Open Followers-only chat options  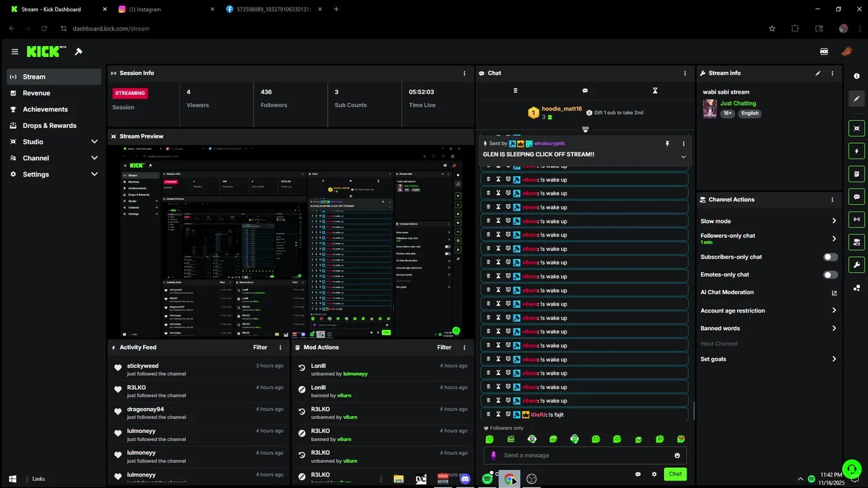[x=768, y=239]
